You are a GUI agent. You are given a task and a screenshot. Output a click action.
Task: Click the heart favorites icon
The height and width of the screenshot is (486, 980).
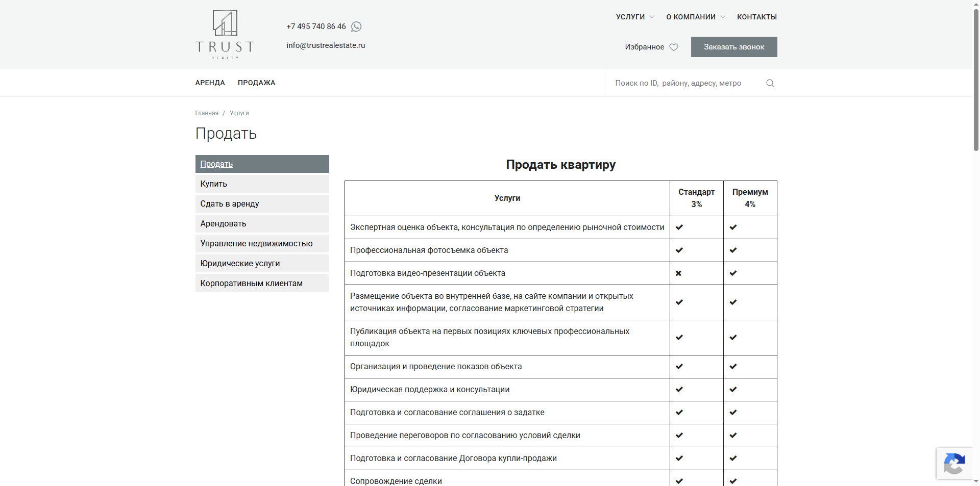coord(674,47)
